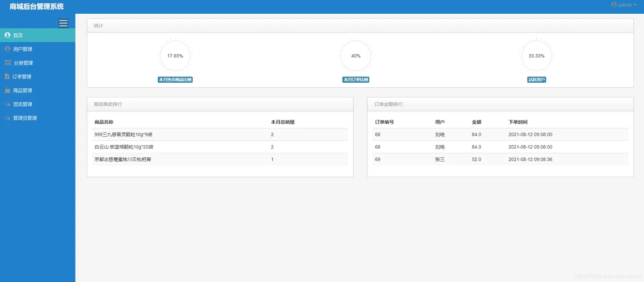Click the 商品名称 column header
The height and width of the screenshot is (282, 644).
104,122
